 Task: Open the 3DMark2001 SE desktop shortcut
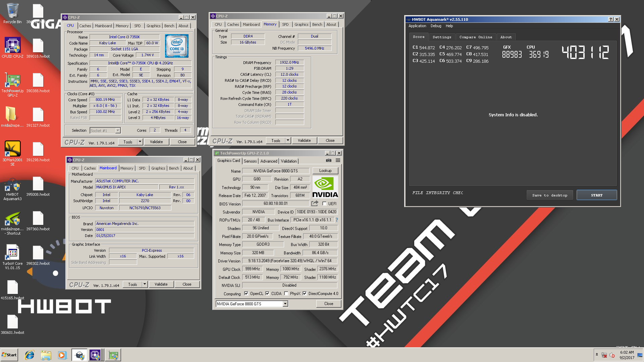click(x=12, y=154)
